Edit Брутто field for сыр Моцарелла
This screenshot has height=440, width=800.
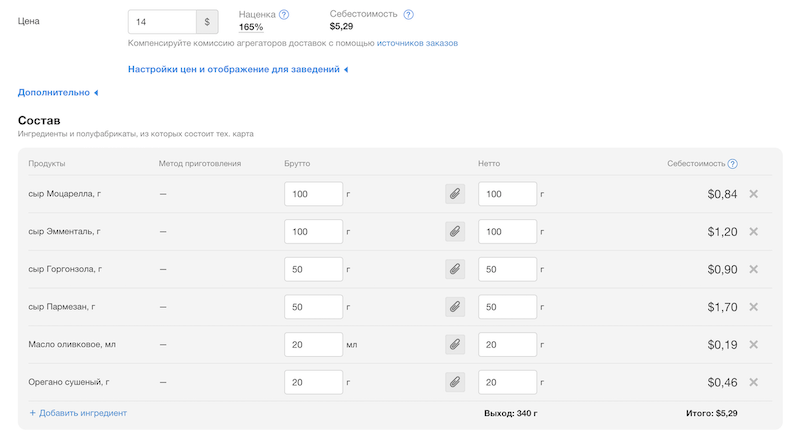click(x=313, y=194)
